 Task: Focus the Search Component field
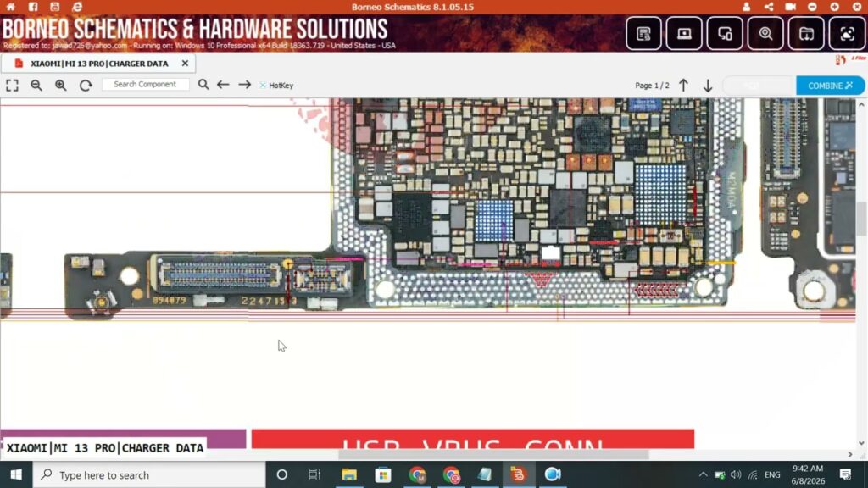click(145, 85)
